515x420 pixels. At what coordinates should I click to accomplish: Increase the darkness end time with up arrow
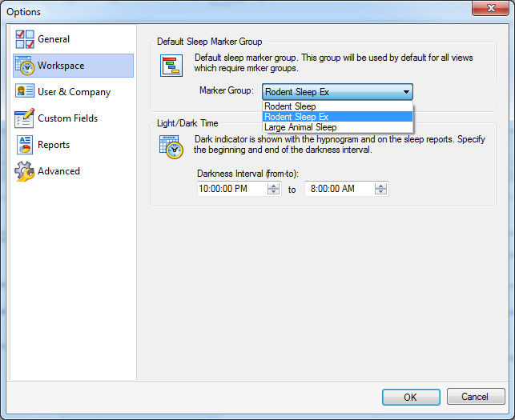point(380,186)
